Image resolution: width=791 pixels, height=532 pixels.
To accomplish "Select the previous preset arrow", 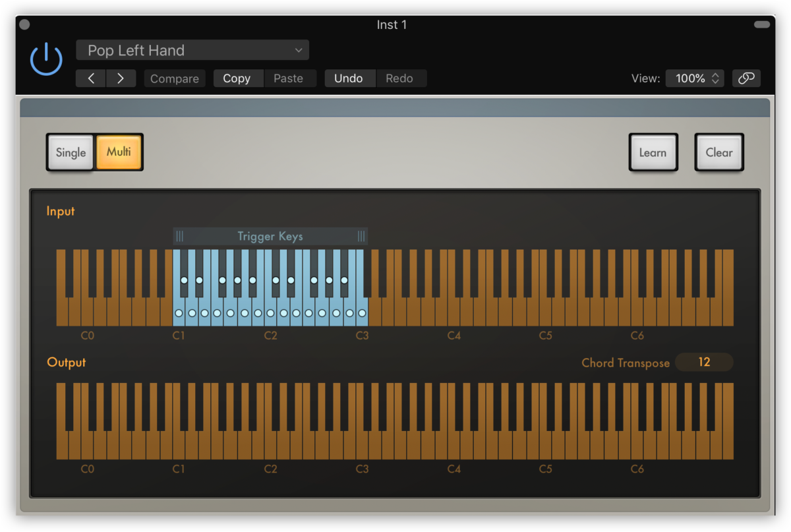I will pyautogui.click(x=90, y=78).
